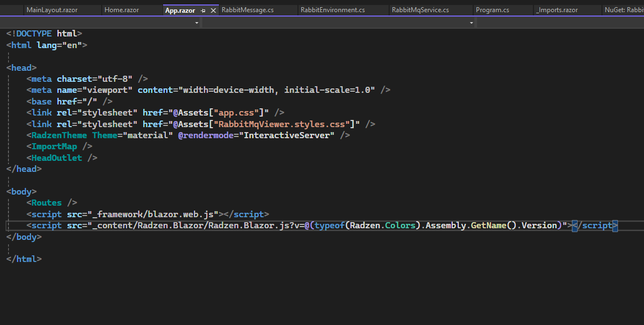The height and width of the screenshot is (325, 644).
Task: Close the App.razor tab
Action: click(x=213, y=11)
